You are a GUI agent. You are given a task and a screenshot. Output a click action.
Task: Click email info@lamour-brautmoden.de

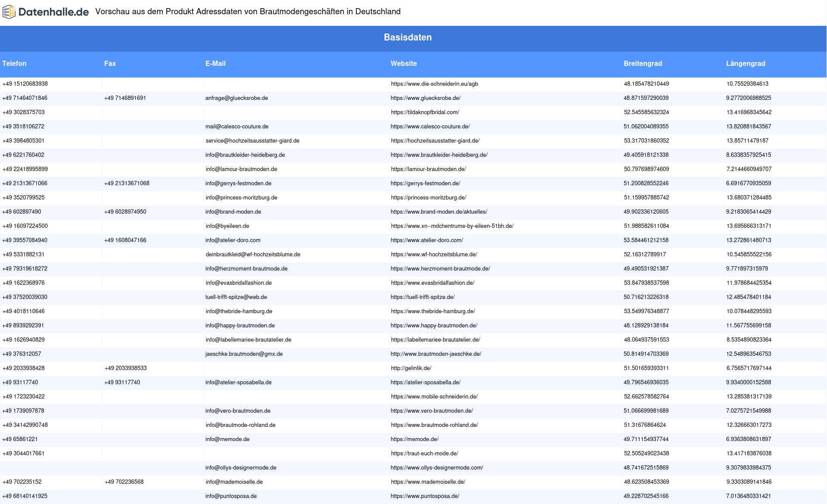pos(241,169)
